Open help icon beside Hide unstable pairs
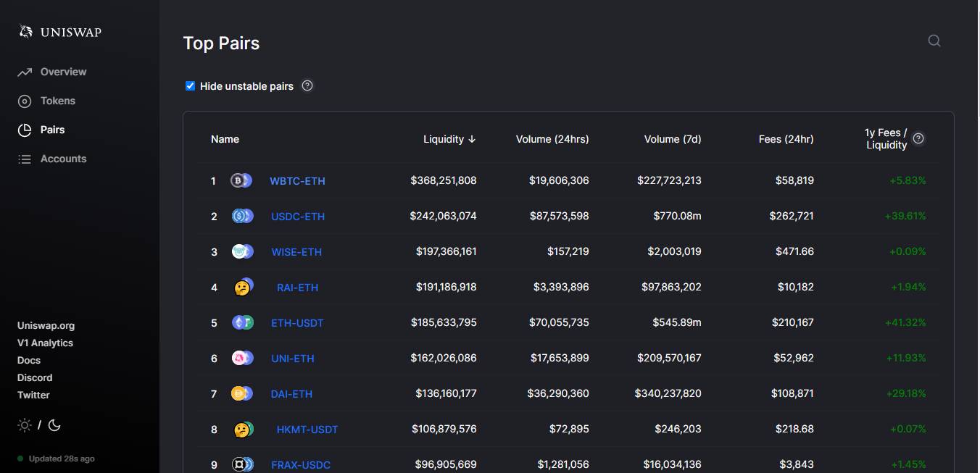 click(x=307, y=85)
